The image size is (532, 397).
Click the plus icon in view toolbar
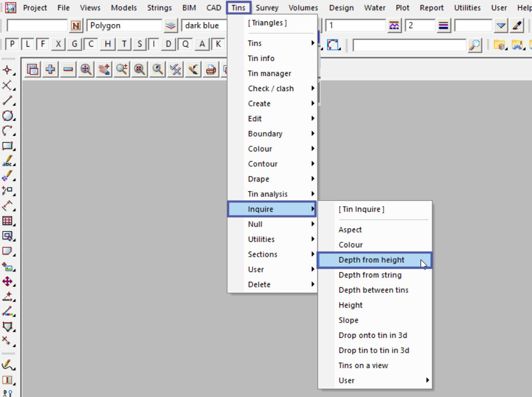51,69
